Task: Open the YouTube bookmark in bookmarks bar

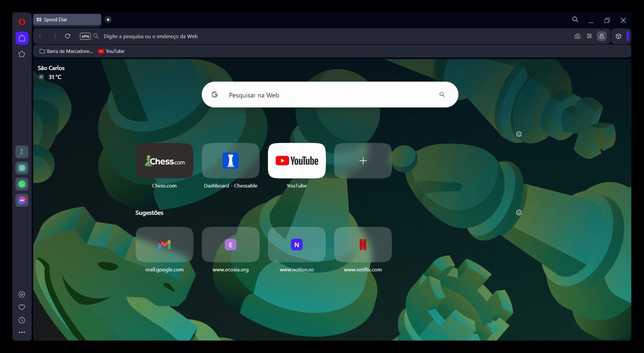Action: click(111, 51)
